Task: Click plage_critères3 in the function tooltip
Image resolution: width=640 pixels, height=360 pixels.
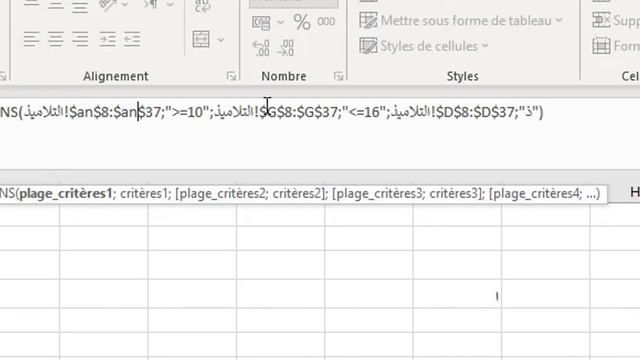Action: tap(380, 193)
